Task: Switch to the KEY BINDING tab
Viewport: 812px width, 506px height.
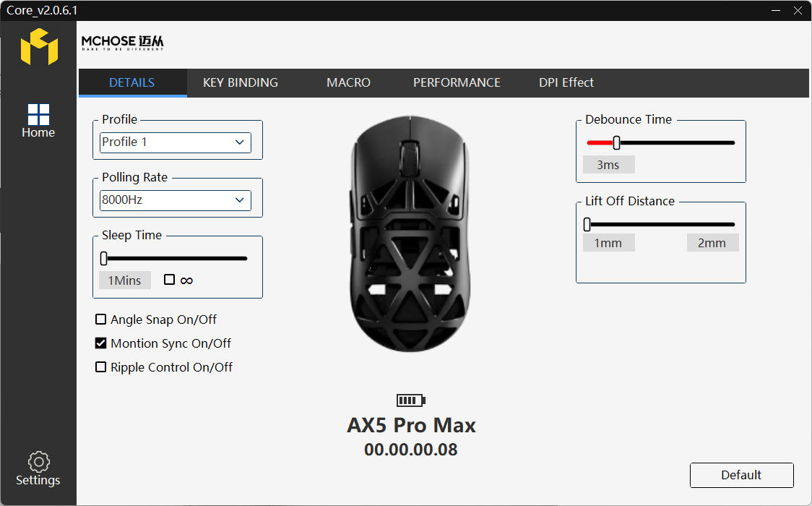Action: click(241, 83)
